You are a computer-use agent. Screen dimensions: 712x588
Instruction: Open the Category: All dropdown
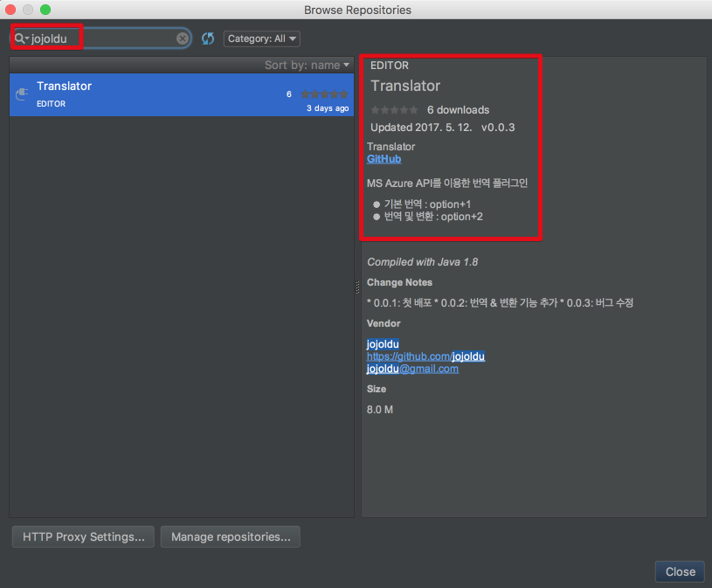coord(261,38)
